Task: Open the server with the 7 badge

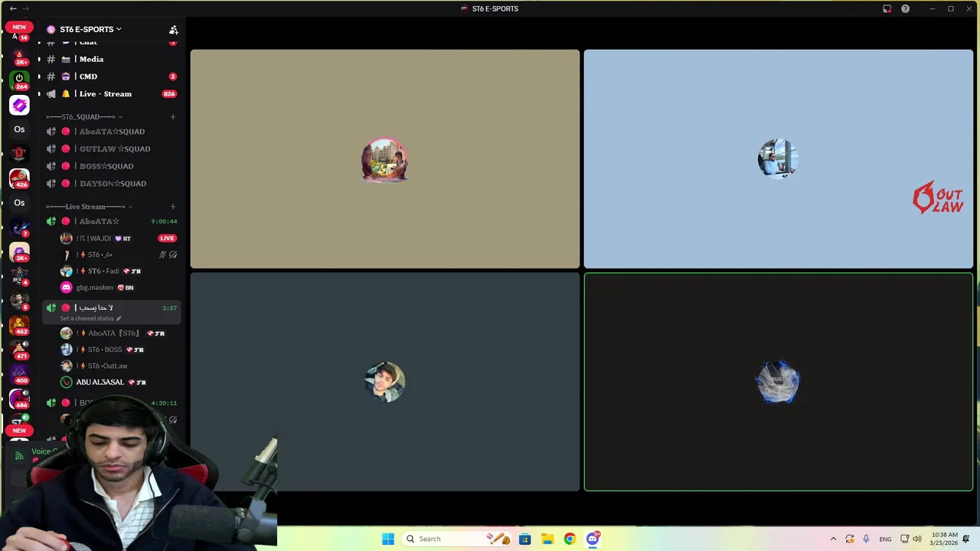Action: (x=19, y=227)
